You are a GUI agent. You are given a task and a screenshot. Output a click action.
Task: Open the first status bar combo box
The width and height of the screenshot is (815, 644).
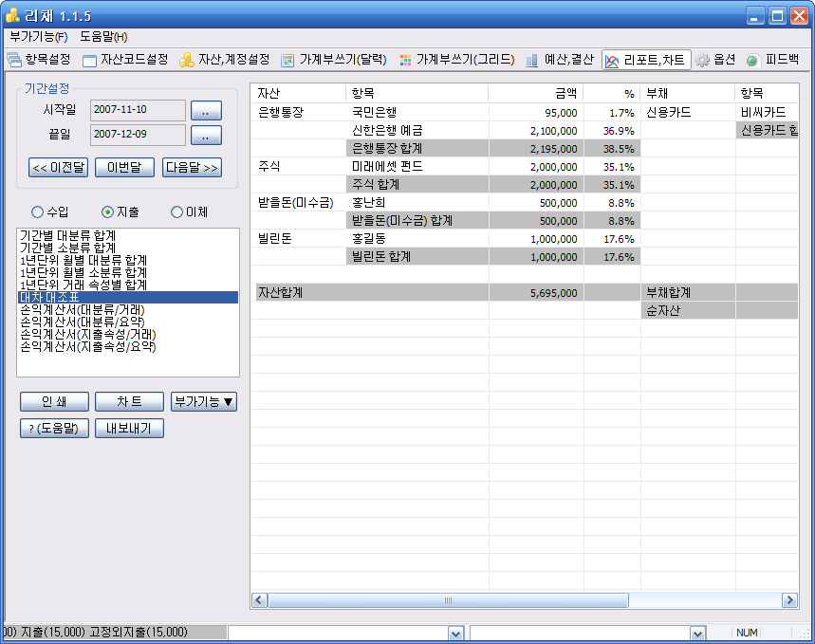click(455, 633)
